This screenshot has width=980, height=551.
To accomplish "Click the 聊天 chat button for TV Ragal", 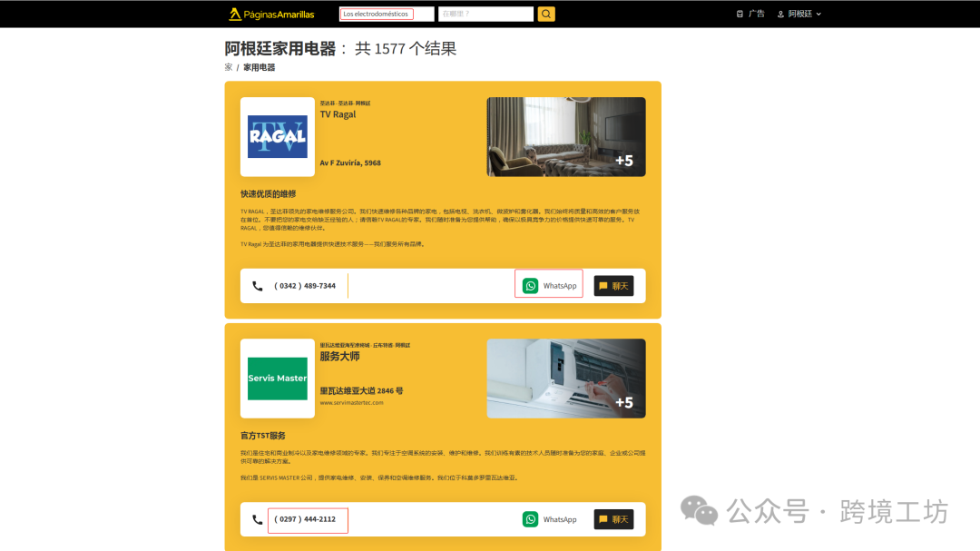I will [613, 284].
